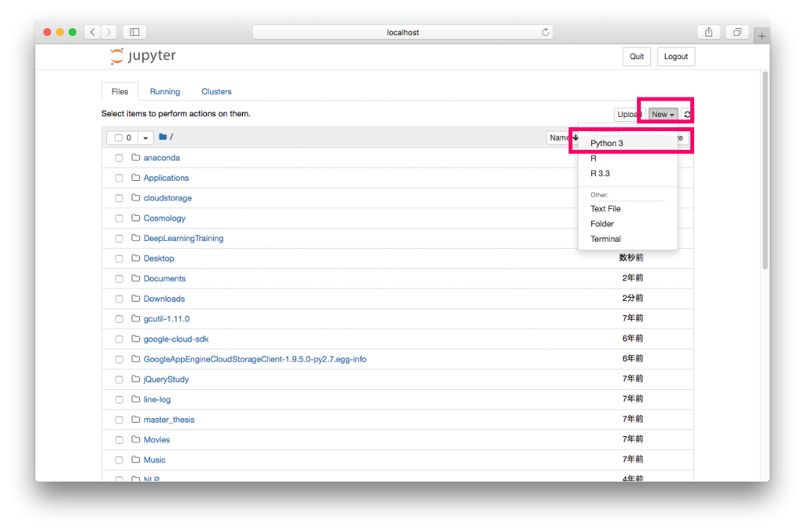
Task: Expand the New dropdown button
Action: [663, 115]
